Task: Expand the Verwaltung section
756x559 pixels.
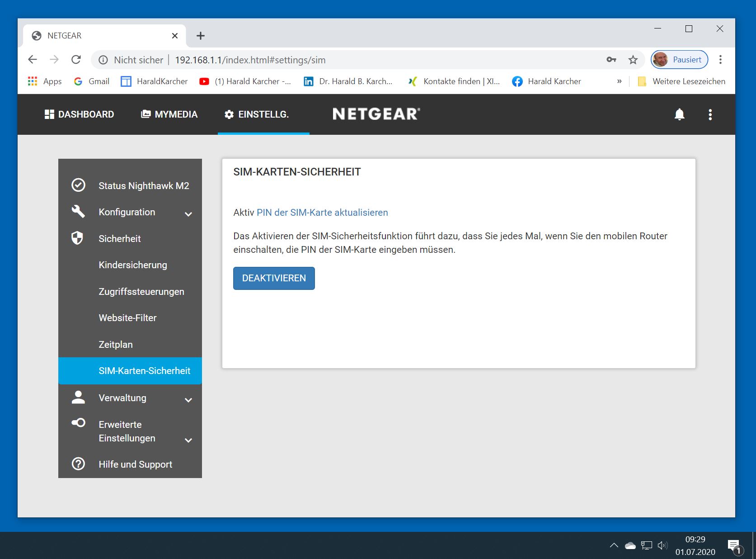Action: [188, 399]
